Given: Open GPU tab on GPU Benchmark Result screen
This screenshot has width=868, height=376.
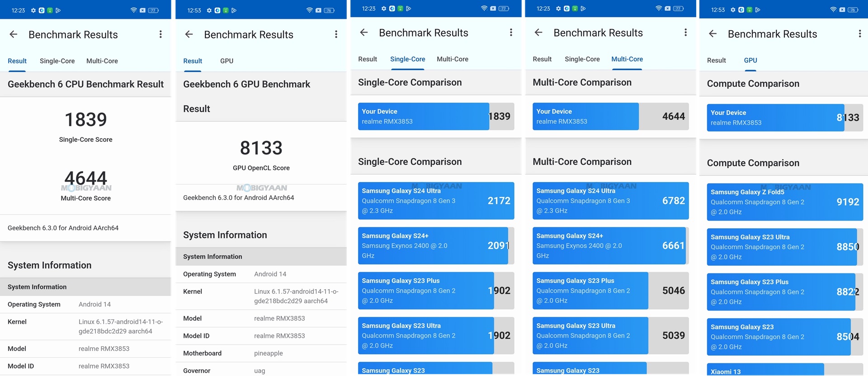Looking at the screenshot, I should click(226, 61).
